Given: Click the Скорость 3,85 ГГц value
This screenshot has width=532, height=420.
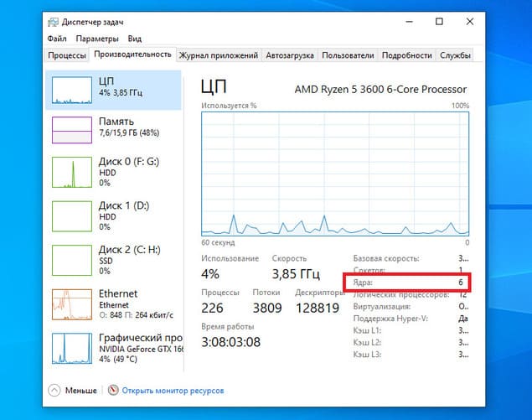Looking at the screenshot, I should [296, 273].
